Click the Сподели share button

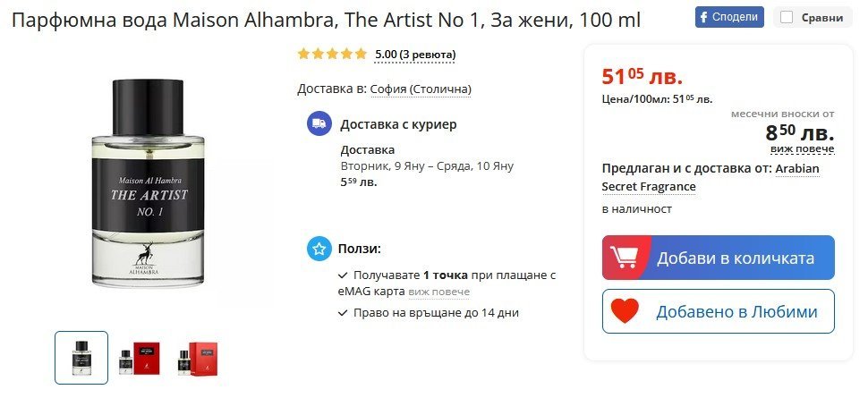point(729,17)
